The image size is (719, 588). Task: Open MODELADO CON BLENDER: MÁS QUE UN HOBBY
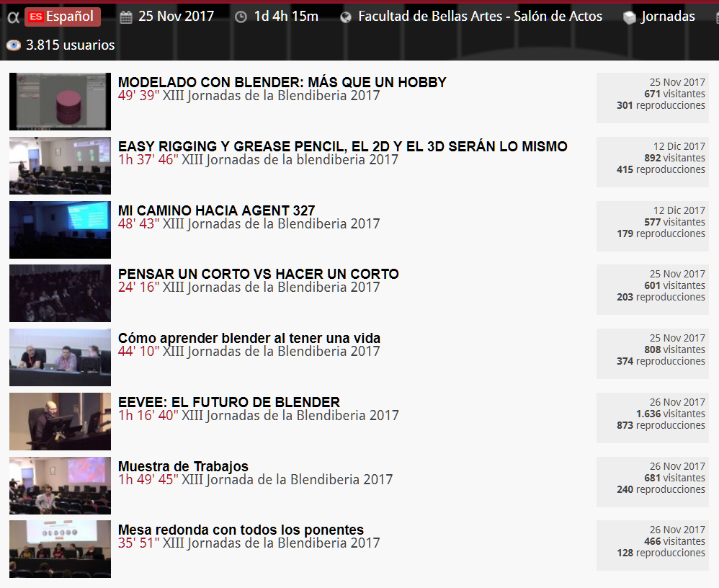tap(282, 82)
